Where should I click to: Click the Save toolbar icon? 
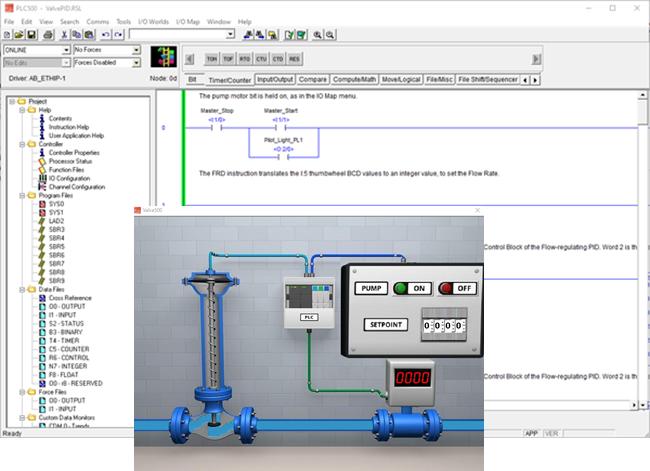tap(32, 34)
